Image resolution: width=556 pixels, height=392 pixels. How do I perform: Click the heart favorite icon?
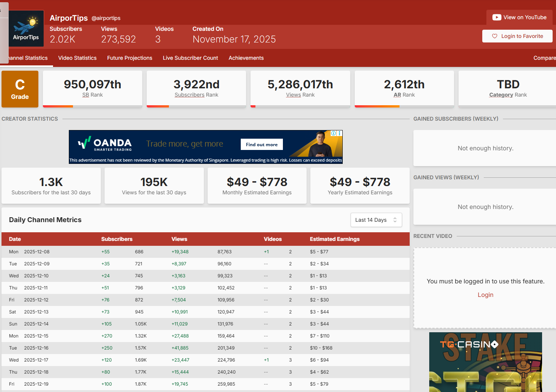[x=495, y=36]
